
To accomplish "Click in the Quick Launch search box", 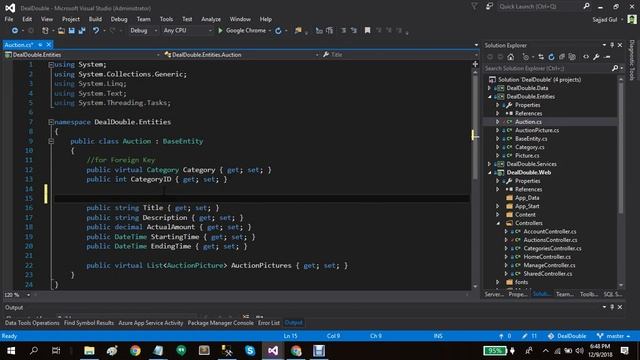I will 539,6.
